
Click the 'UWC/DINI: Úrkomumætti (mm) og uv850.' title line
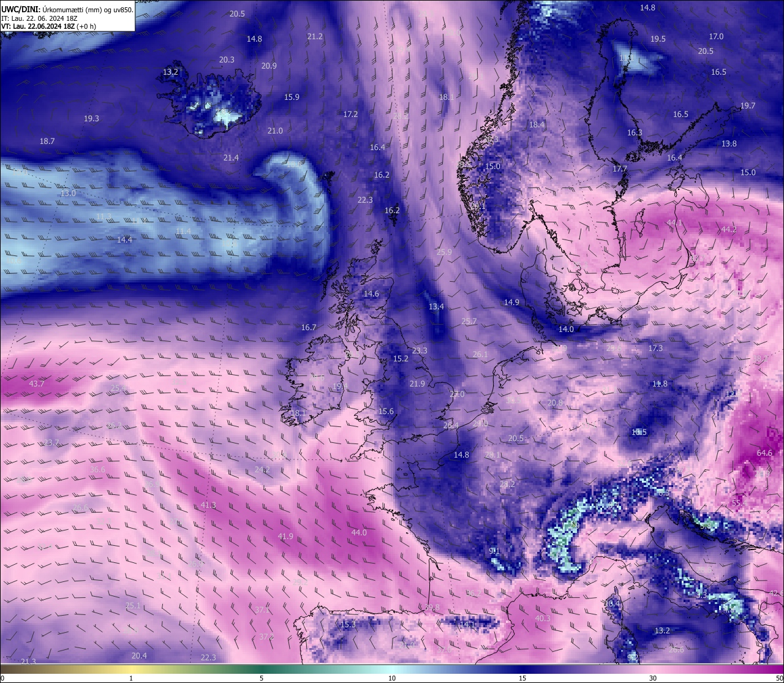click(67, 9)
